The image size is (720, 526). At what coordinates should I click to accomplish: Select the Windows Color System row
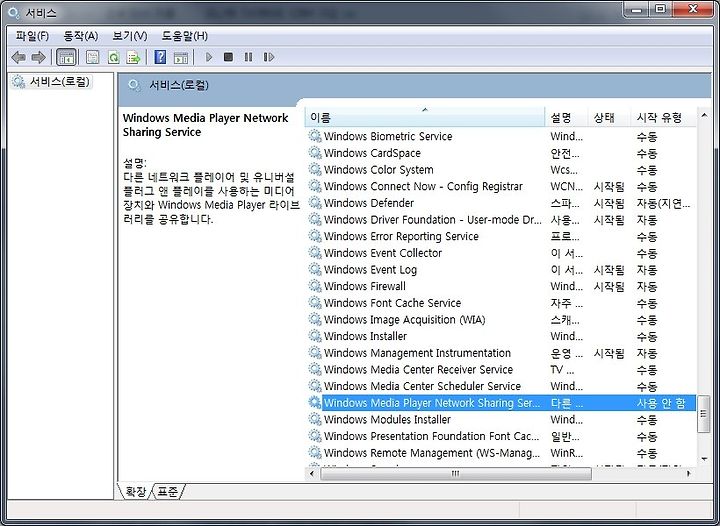tap(501, 170)
